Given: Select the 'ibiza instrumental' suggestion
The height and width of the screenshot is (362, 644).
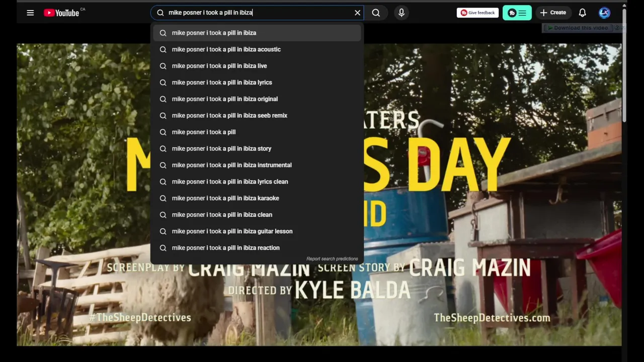Looking at the screenshot, I should 257,165.
